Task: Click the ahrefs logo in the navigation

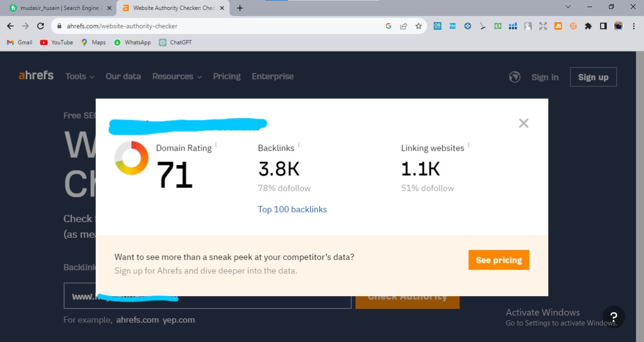Action: (35, 76)
